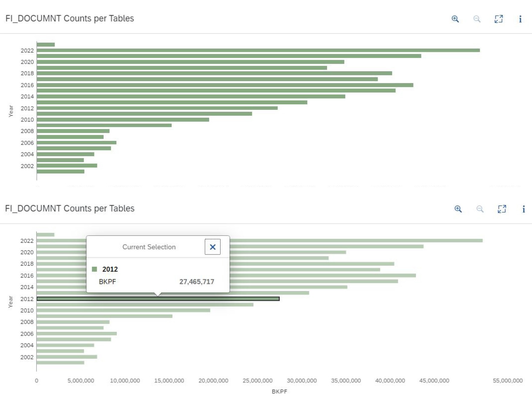Select the 2008 bar in bottom chart

point(73,322)
